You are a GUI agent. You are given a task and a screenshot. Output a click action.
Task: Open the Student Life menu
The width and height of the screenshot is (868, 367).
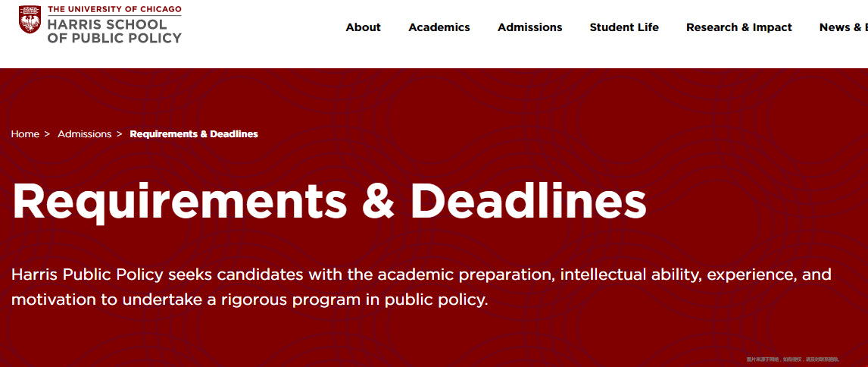624,27
